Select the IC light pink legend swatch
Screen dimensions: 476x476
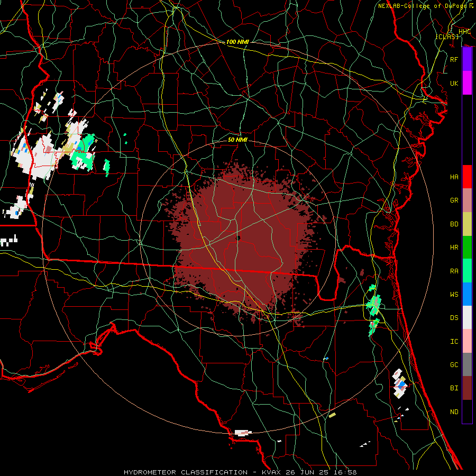pyautogui.click(x=467, y=341)
